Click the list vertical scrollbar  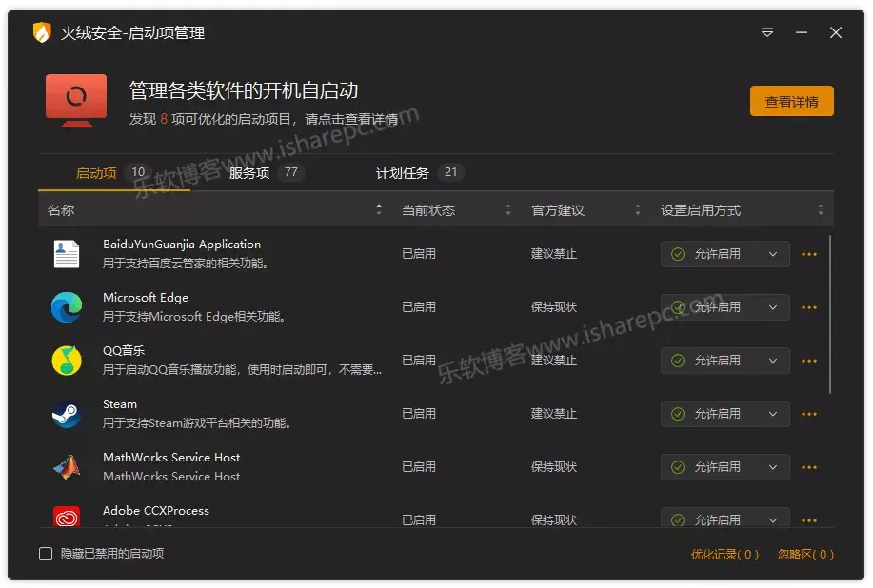[830, 314]
